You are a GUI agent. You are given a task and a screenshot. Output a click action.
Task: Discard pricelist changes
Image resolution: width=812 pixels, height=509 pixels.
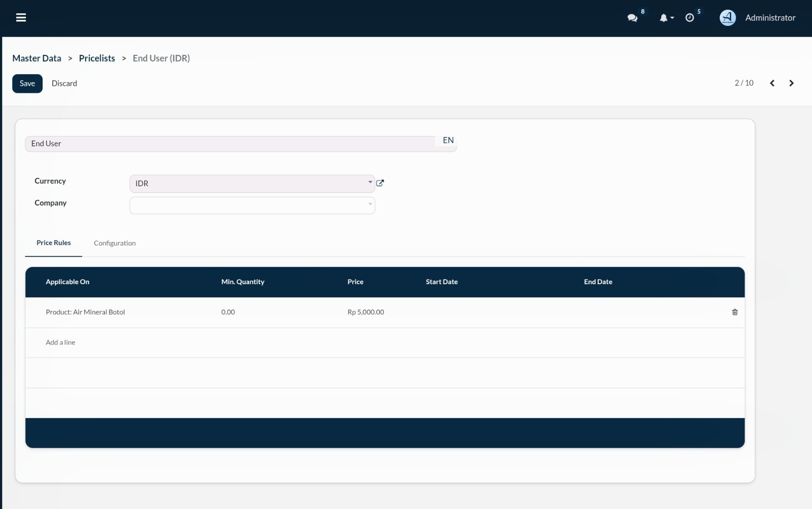point(64,84)
